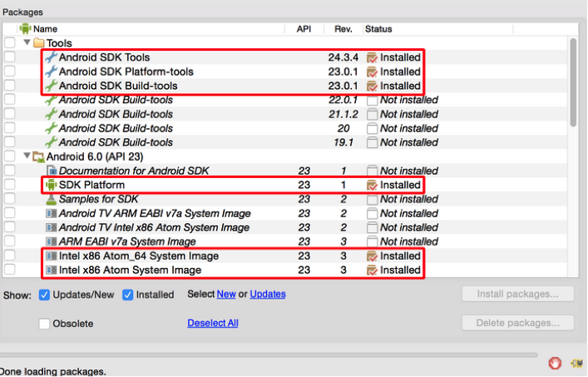Click the Android SDK Platform-tools wrench icon

[x=51, y=72]
